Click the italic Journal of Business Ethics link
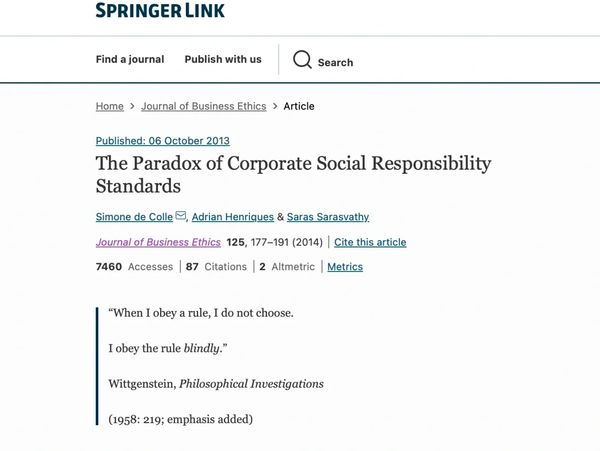600x451 pixels. click(x=158, y=242)
